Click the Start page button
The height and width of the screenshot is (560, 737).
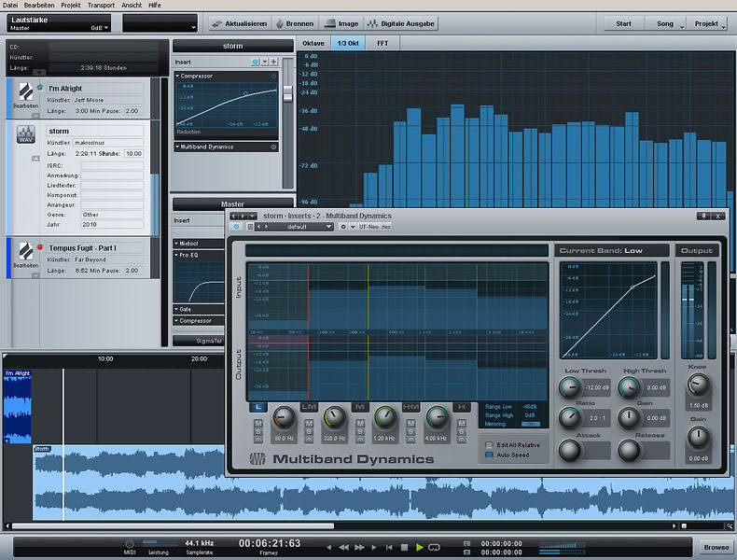(x=623, y=23)
